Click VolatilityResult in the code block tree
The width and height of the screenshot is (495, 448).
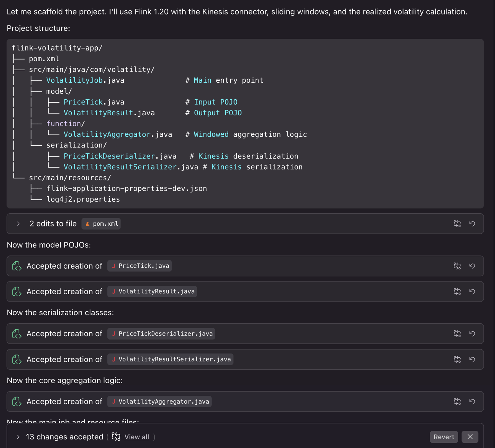pyautogui.click(x=98, y=113)
